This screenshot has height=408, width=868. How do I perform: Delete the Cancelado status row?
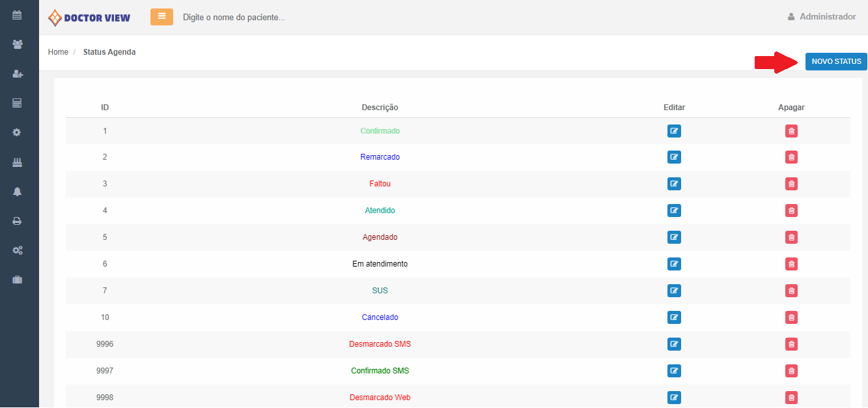(x=791, y=317)
